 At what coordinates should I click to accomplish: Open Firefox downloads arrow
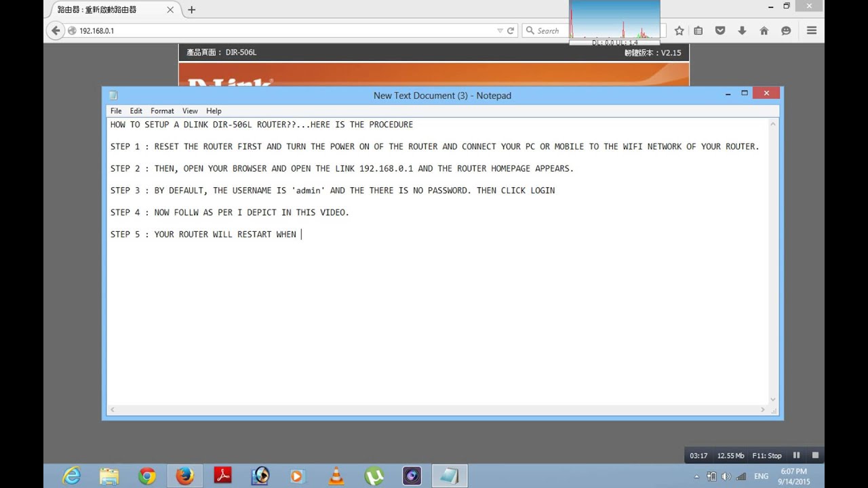click(742, 30)
